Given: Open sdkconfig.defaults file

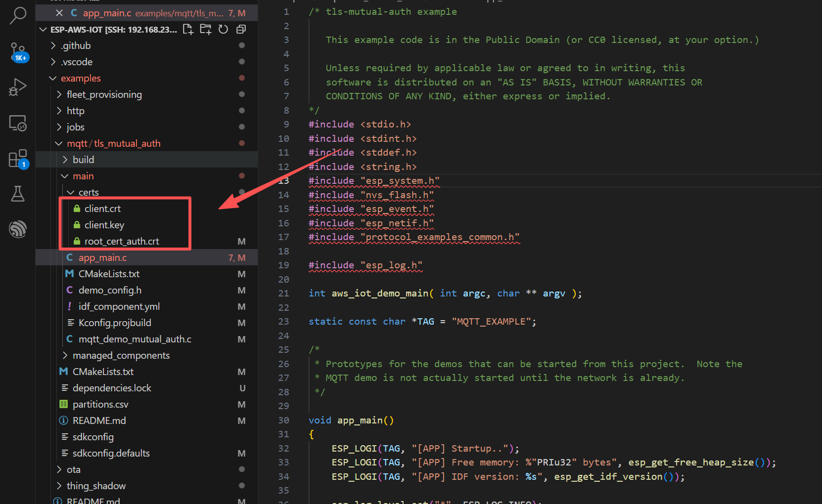Looking at the screenshot, I should tap(146, 453).
